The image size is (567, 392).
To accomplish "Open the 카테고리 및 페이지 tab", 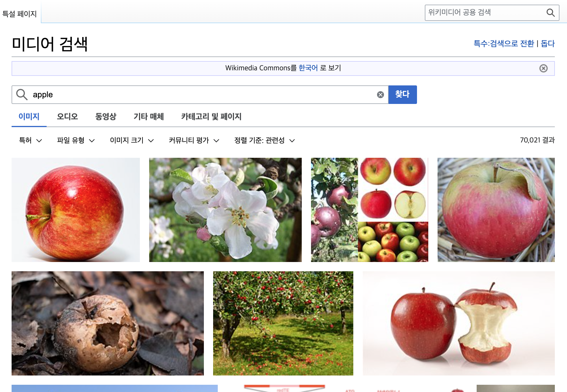I will pyautogui.click(x=211, y=117).
